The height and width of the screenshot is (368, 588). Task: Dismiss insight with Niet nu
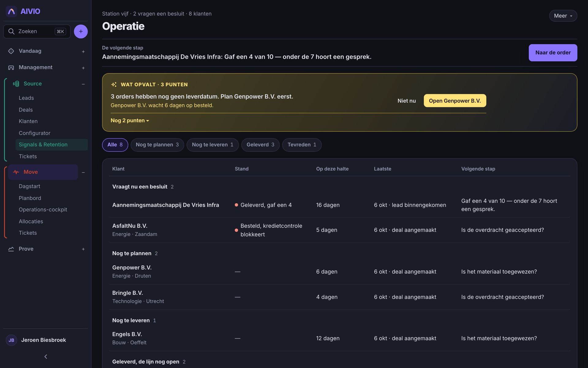tap(406, 101)
